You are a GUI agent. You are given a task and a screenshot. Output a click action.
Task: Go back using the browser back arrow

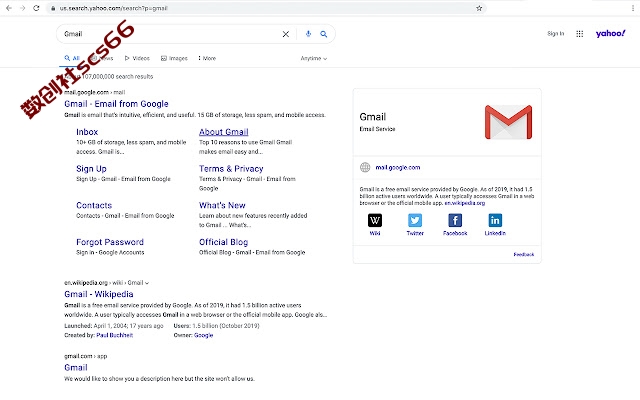pos(9,8)
